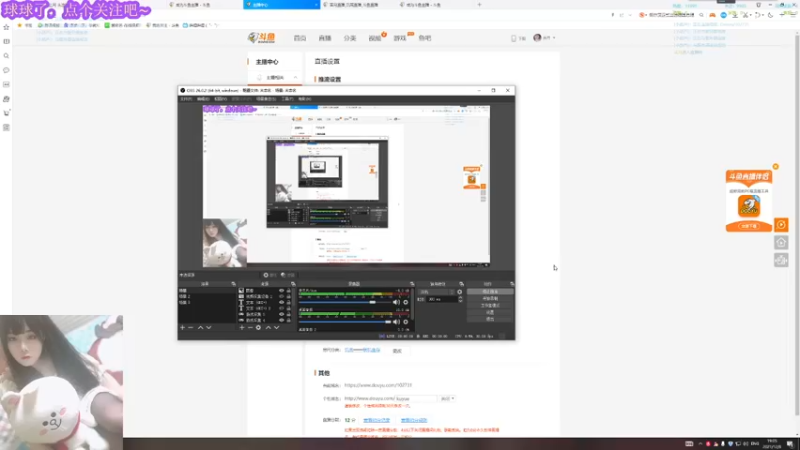Toggle visibility of third source 文本 (GDI+)
The width and height of the screenshot is (800, 450).
click(x=281, y=303)
